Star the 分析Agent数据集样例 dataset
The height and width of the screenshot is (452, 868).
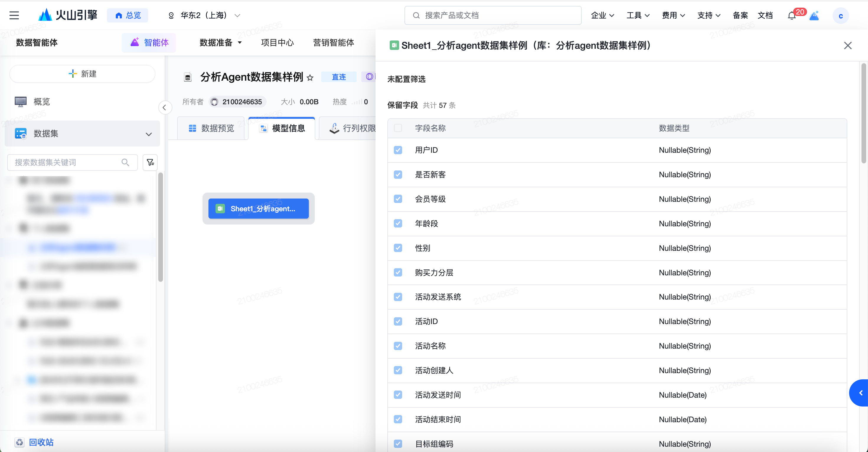310,77
